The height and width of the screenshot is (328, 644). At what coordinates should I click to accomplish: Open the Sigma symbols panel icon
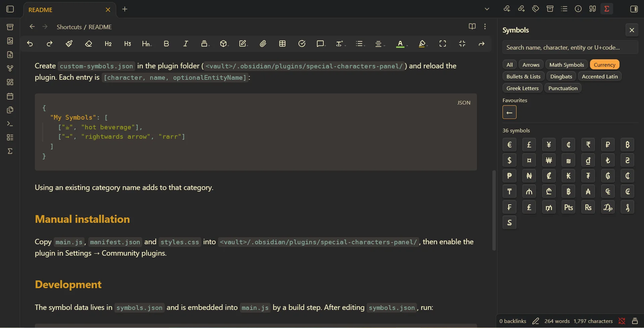[607, 9]
